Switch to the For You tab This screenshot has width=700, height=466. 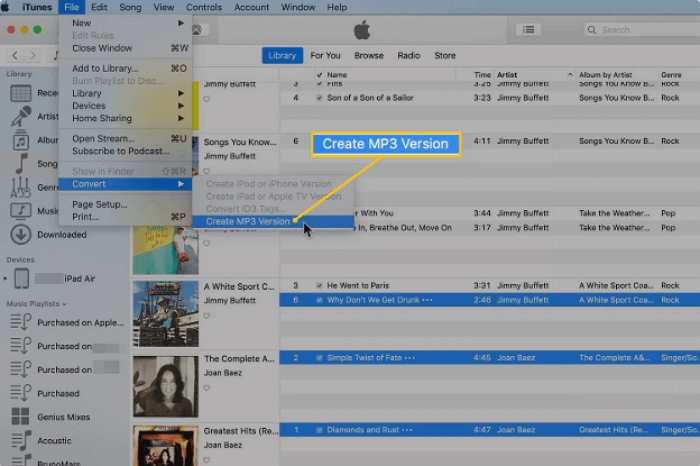coord(325,56)
